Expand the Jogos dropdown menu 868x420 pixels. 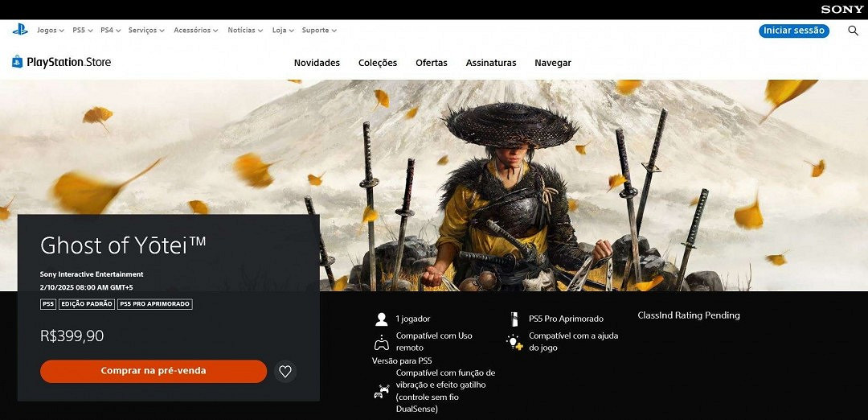click(51, 31)
